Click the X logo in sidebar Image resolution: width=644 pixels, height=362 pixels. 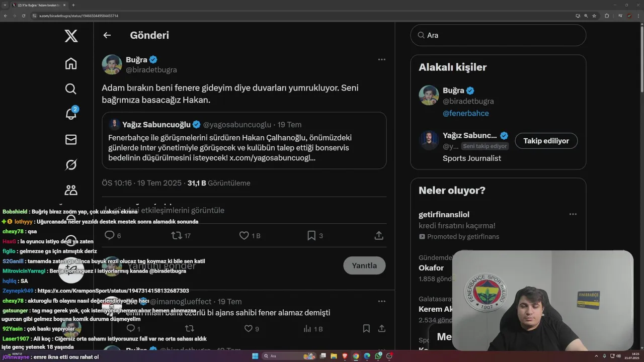pyautogui.click(x=71, y=36)
